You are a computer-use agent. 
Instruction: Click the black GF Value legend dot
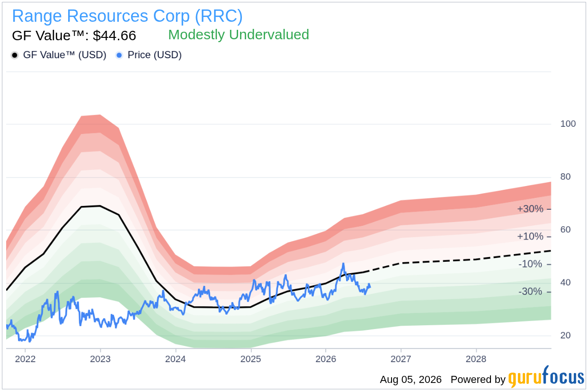(x=15, y=55)
